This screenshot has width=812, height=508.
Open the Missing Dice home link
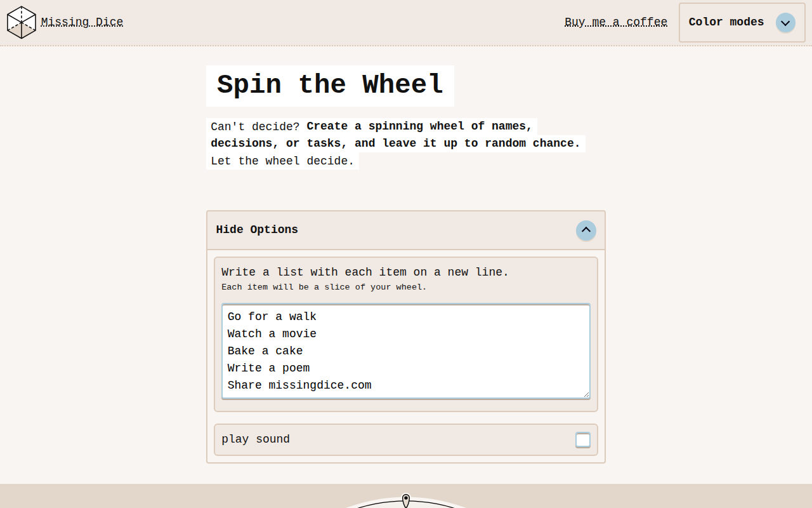82,22
